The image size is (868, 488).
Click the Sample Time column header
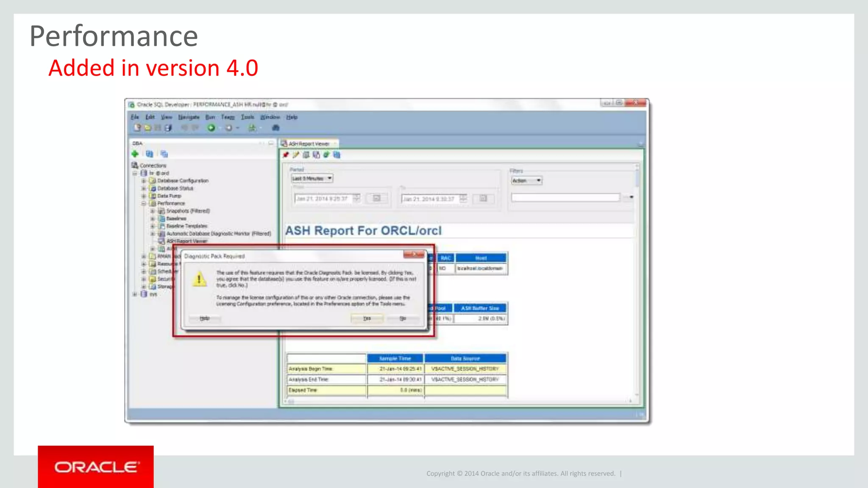coord(395,358)
